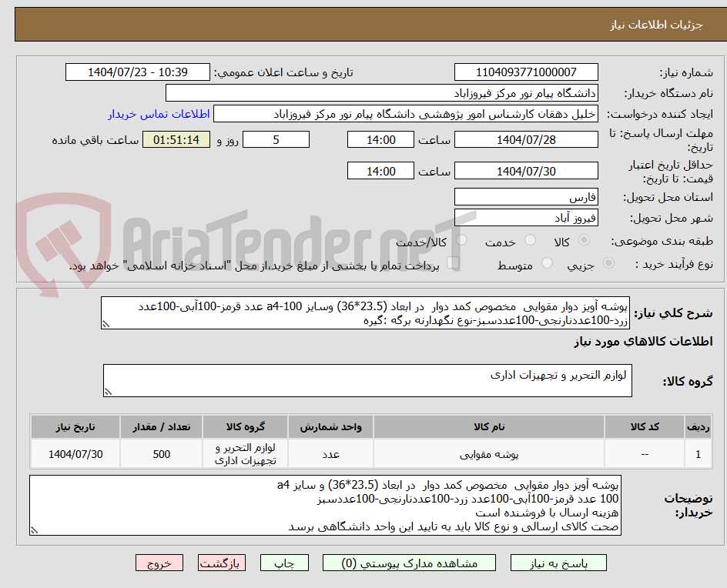Click the نام کالا column header
The width and height of the screenshot is (727, 588).
point(489,426)
